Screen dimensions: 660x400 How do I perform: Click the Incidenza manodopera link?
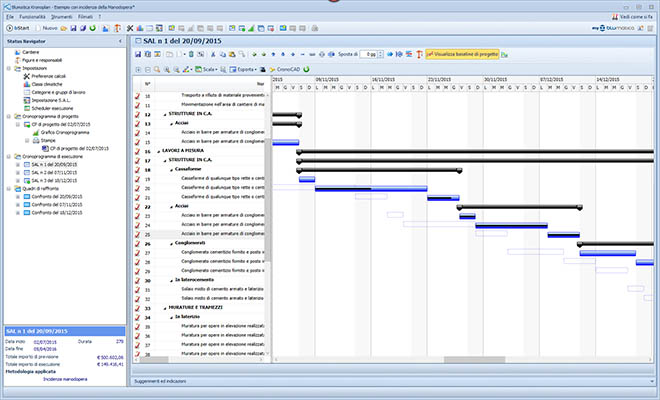[65, 381]
